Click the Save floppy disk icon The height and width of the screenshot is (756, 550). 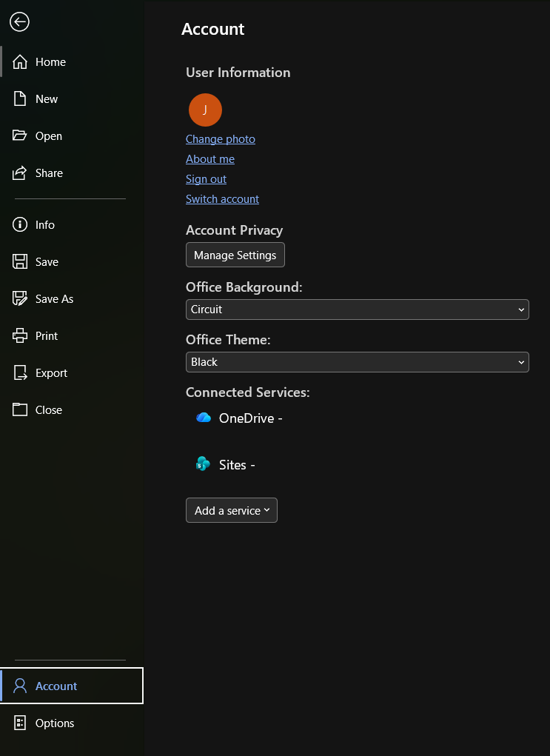tap(20, 262)
